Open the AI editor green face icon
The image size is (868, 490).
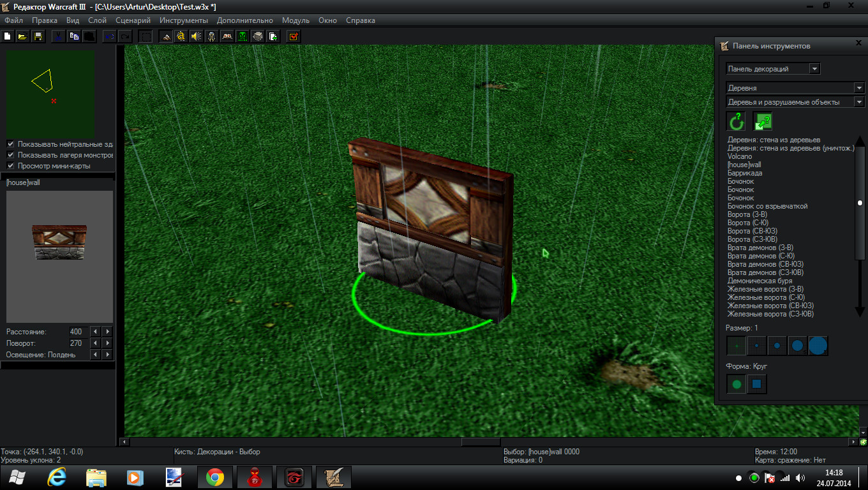(243, 36)
